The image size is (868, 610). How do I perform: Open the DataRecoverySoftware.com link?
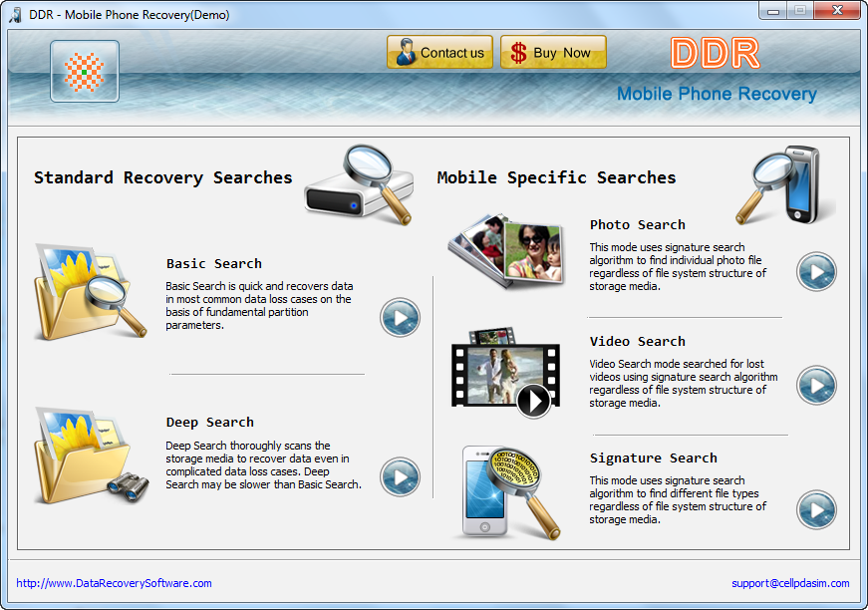pos(113,583)
